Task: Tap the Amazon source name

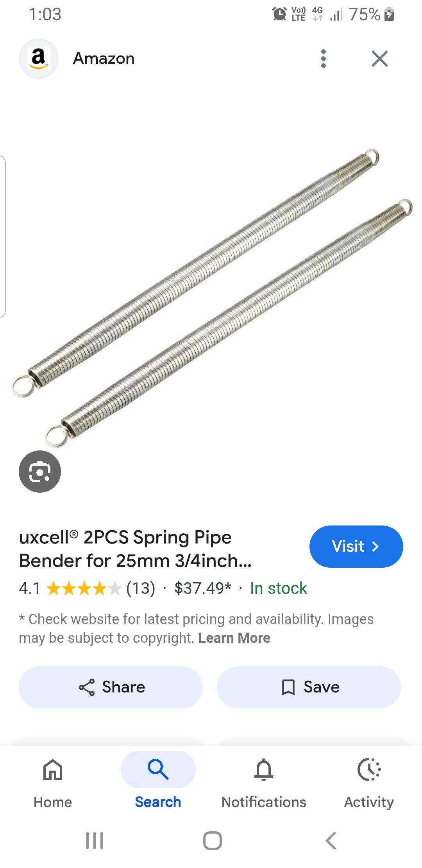Action: tap(104, 59)
